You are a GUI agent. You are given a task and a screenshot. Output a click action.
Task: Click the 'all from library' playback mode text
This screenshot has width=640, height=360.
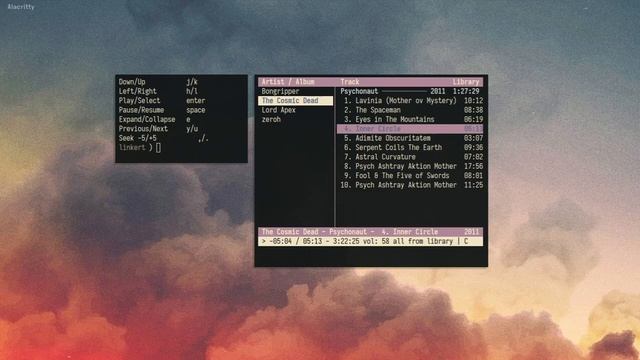423,242
